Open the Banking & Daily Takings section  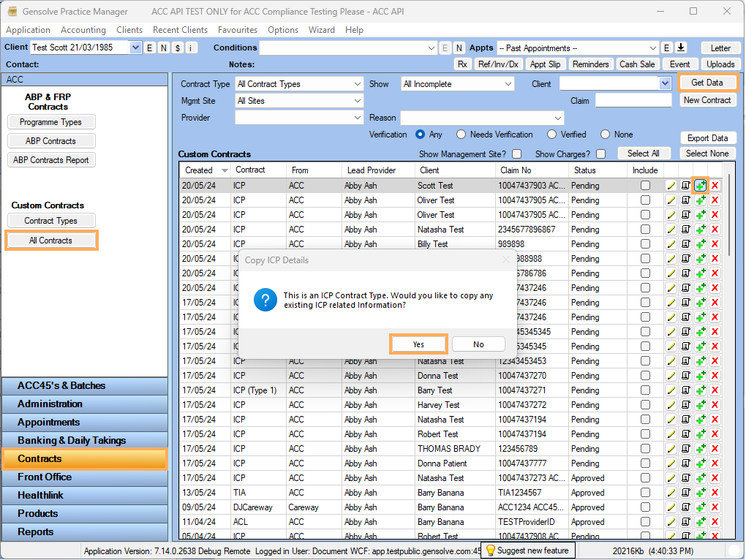[x=85, y=441]
